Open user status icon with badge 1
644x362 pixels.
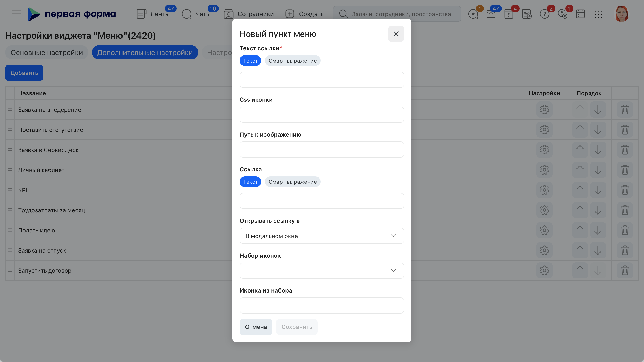coord(563,14)
